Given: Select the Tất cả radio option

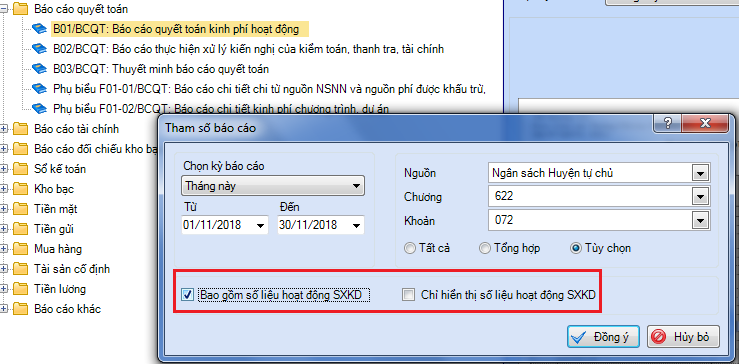Looking at the screenshot, I should (410, 248).
